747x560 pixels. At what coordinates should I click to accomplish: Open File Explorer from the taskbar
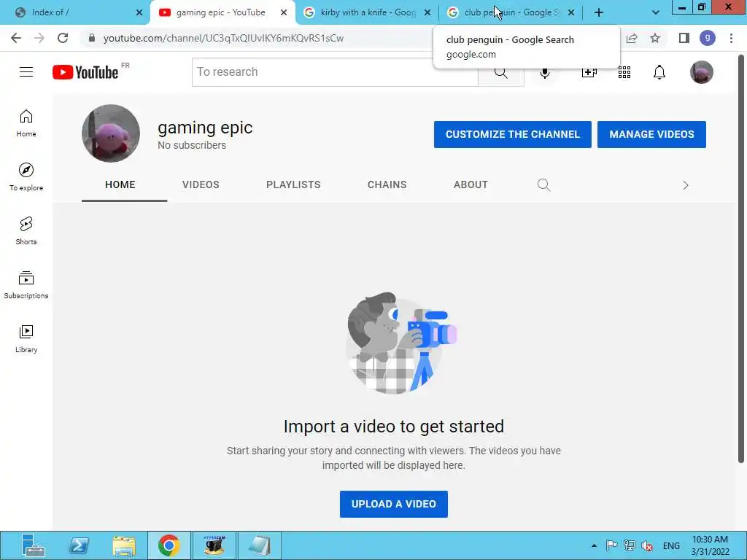click(124, 545)
